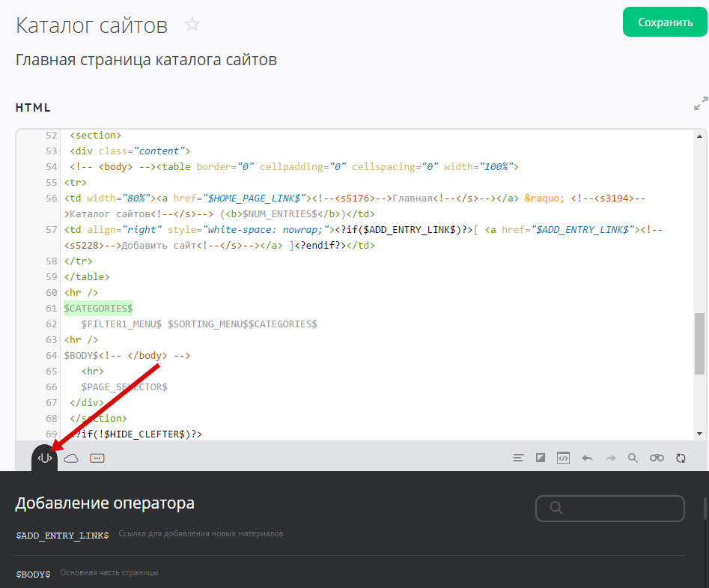Click the operator insert code icon
Image resolution: width=709 pixels, height=588 pixels.
(45, 458)
